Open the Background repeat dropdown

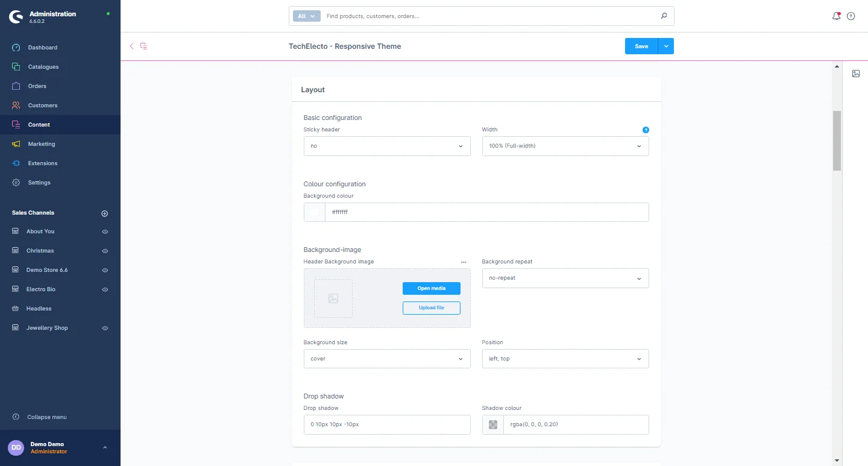pyautogui.click(x=565, y=278)
